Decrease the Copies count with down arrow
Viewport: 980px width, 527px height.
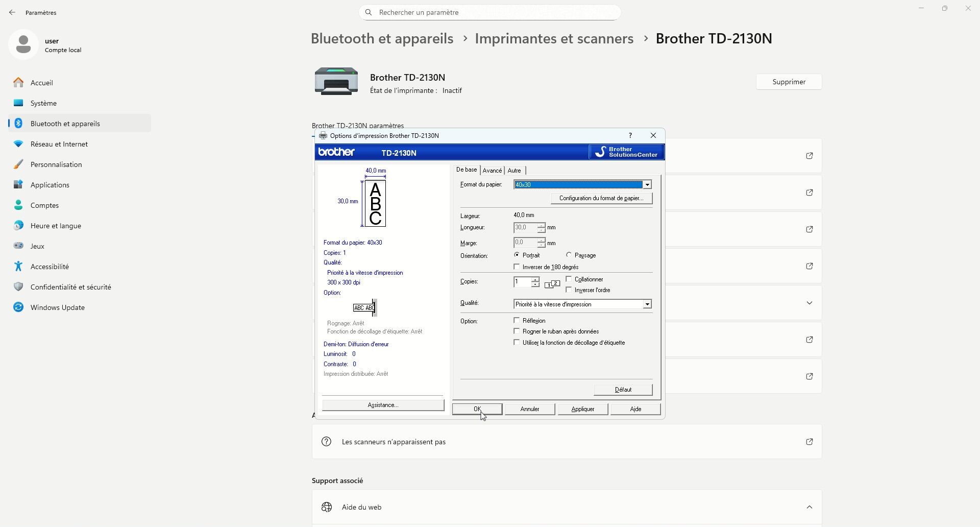click(535, 284)
